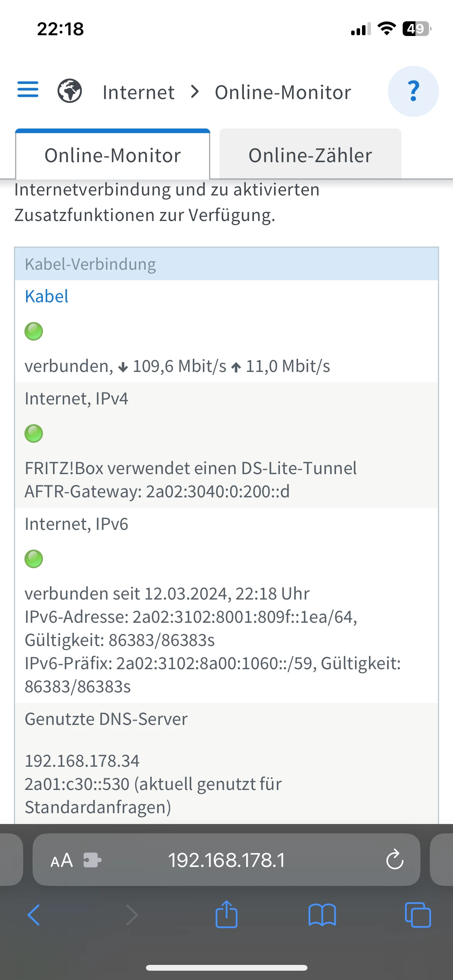
Task: Tap the Kabel green status indicator
Action: point(34,331)
